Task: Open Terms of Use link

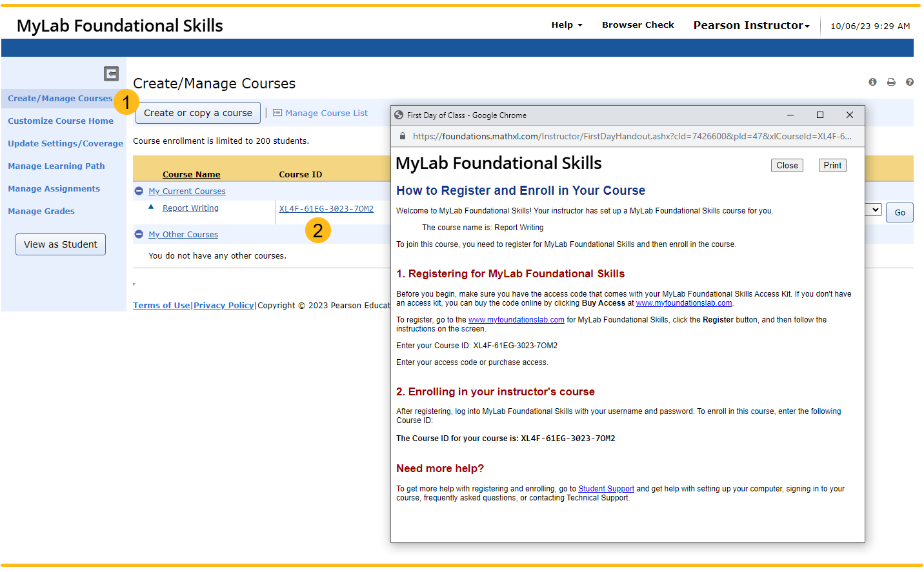Action: (161, 305)
